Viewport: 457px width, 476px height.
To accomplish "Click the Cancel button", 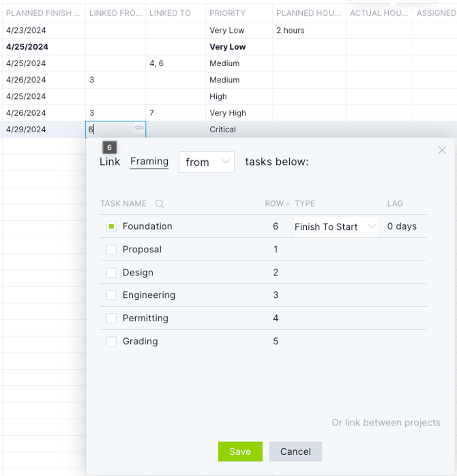I will click(295, 451).
